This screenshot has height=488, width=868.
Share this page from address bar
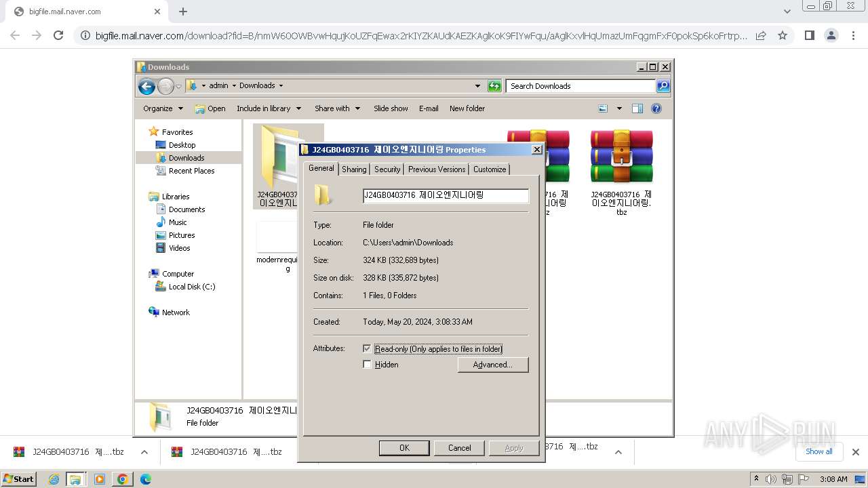point(761,35)
